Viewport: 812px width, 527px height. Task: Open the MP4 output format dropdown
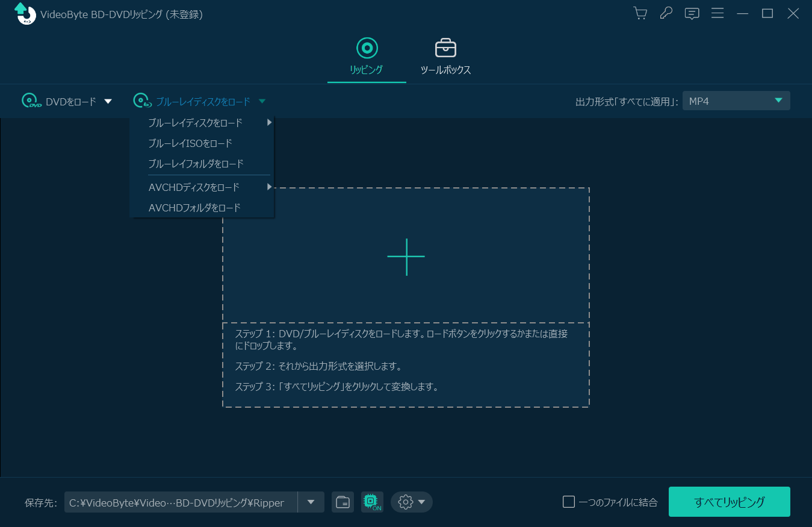coord(736,101)
